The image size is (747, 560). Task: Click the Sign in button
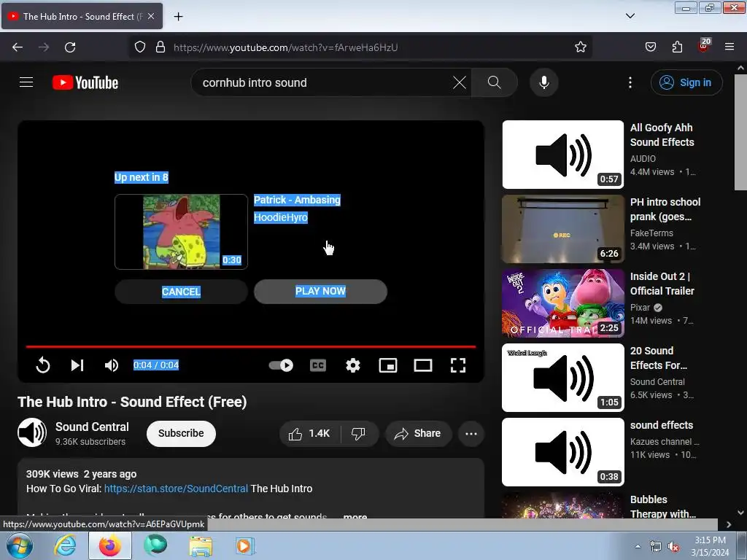pos(686,82)
